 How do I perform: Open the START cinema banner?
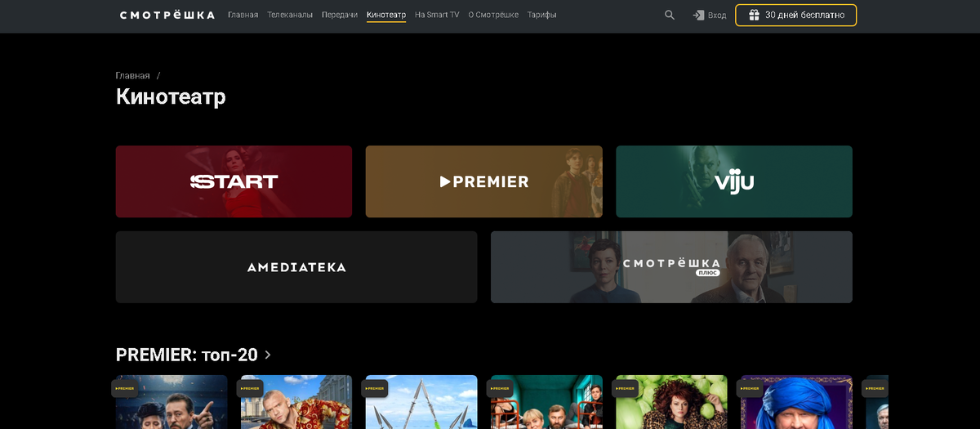(234, 181)
